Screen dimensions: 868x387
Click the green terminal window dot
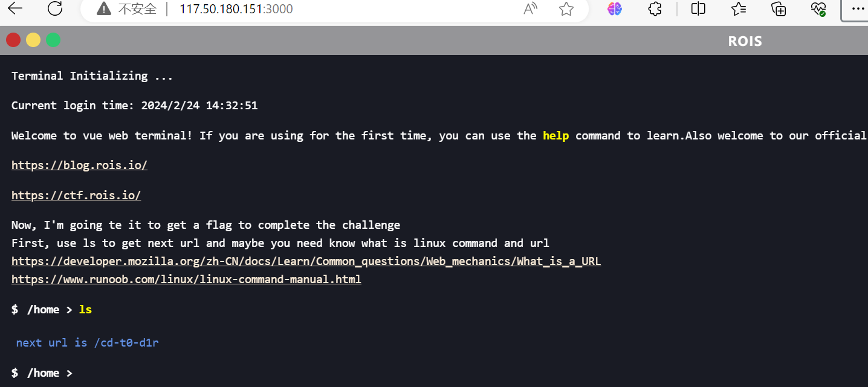tap(53, 40)
